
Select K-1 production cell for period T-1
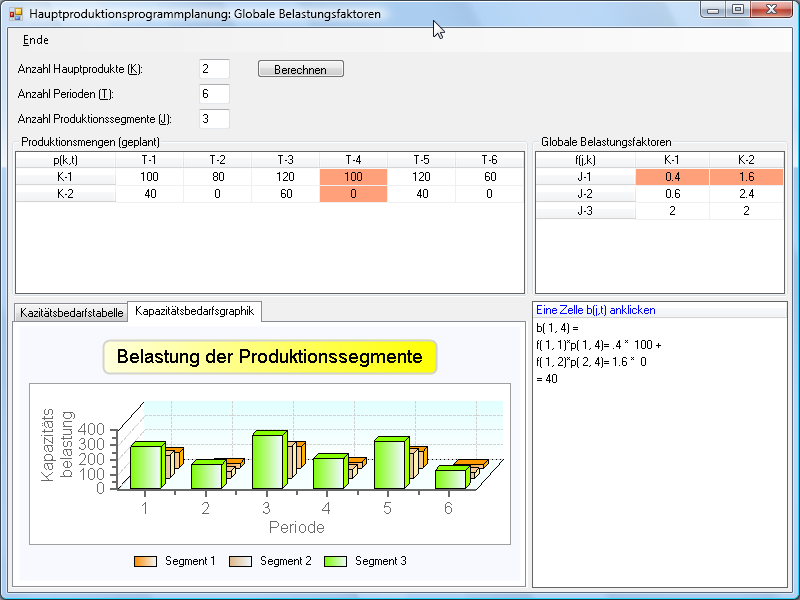149,177
